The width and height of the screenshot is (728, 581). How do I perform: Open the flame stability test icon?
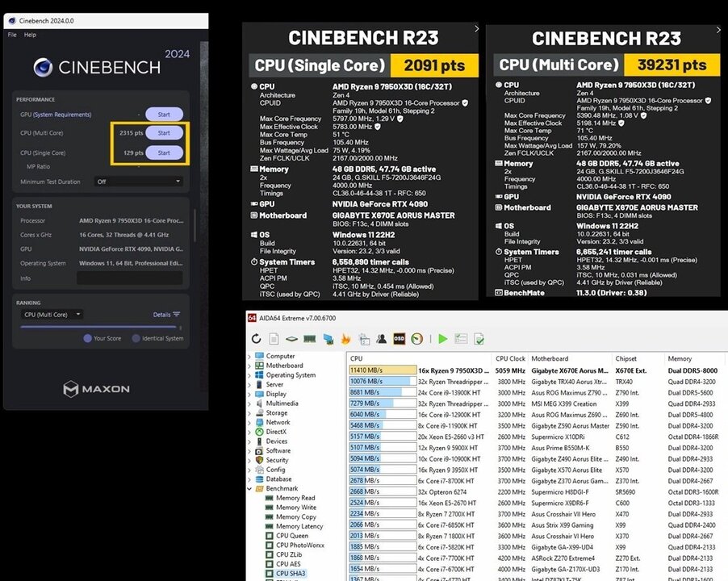pos(347,339)
